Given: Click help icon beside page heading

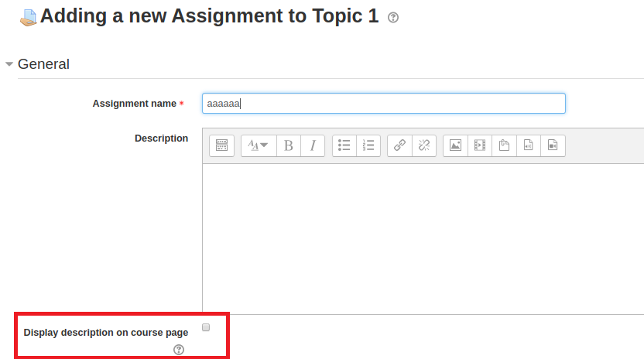Looking at the screenshot, I should (393, 17).
